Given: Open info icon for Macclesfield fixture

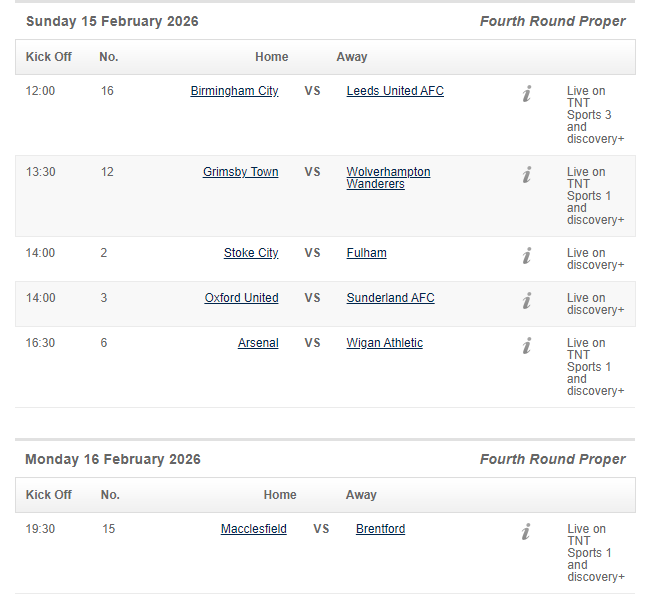Looking at the screenshot, I should [x=527, y=532].
